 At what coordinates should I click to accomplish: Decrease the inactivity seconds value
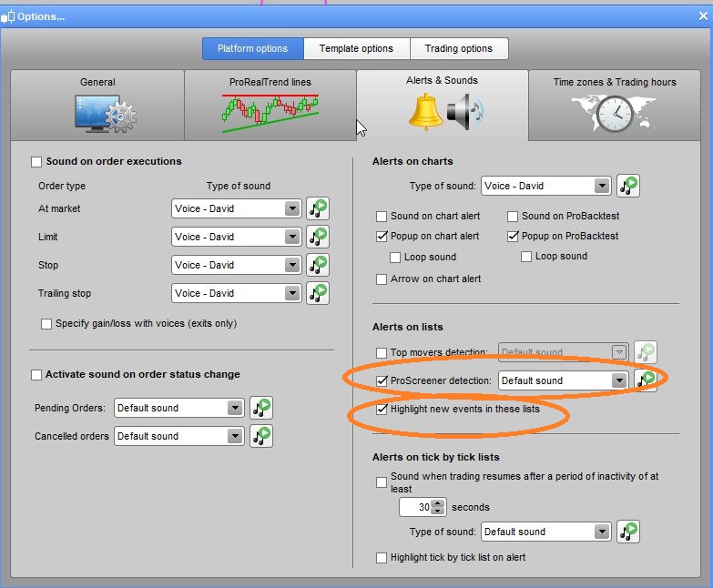[x=438, y=511]
